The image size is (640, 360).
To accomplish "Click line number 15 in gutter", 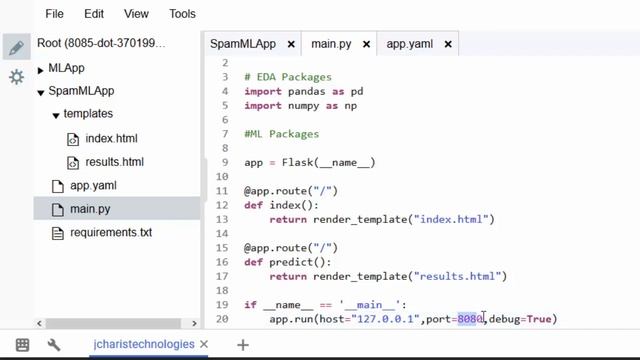I will click(x=222, y=248).
